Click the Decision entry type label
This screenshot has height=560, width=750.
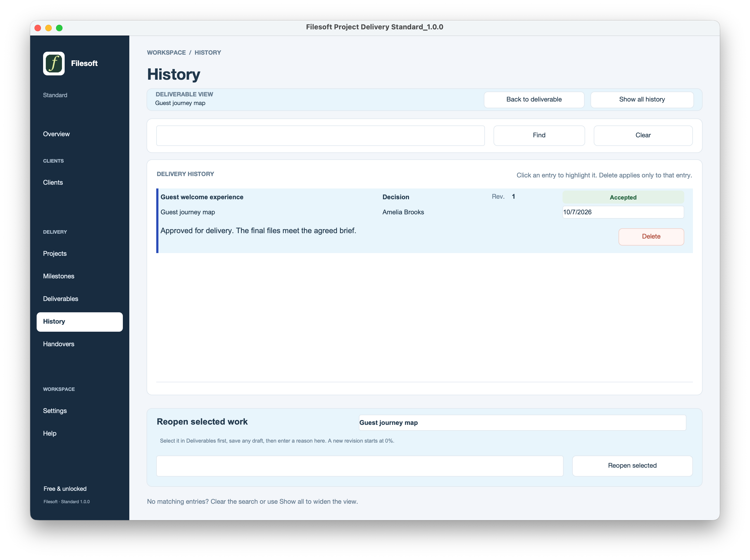click(396, 197)
